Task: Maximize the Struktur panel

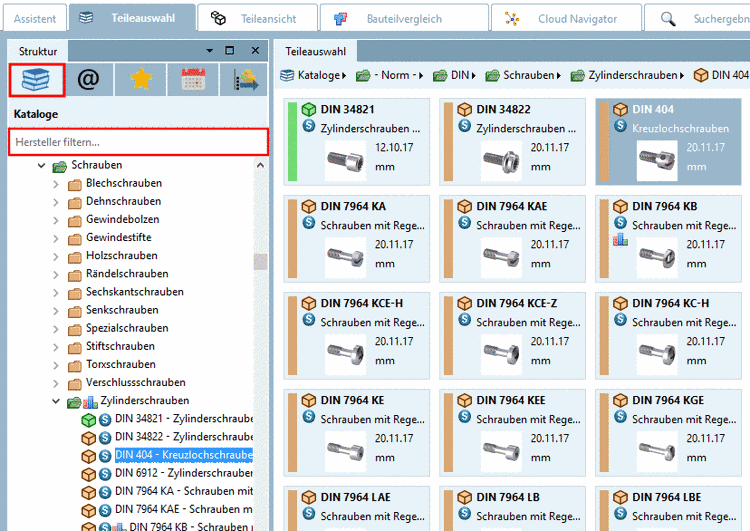Action: 230,51
